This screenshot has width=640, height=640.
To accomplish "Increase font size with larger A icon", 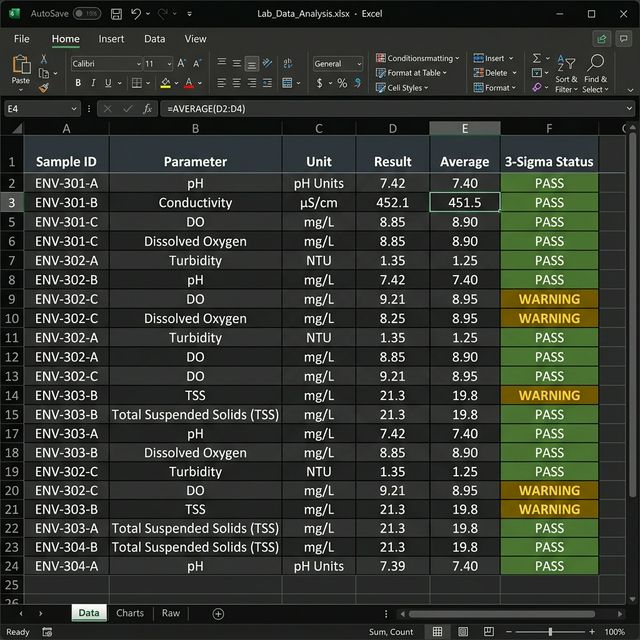I will coord(182,63).
